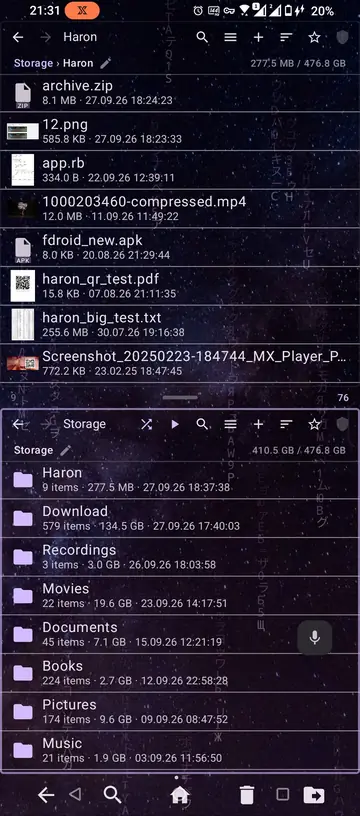The height and width of the screenshot is (816, 360).
Task: Grab the pane divider handle between panels
Action: click(x=180, y=398)
